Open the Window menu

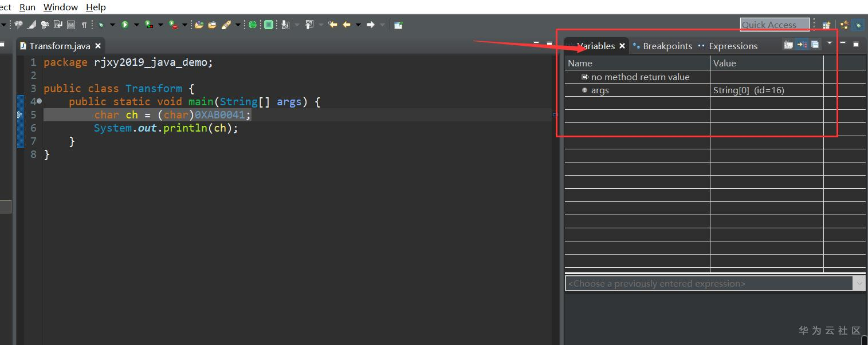click(x=60, y=7)
